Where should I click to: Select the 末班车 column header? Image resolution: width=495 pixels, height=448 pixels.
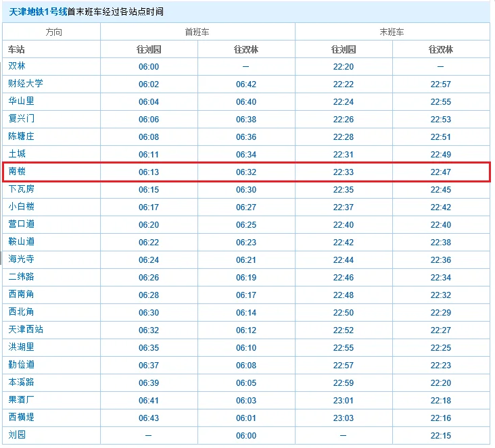pyautogui.click(x=392, y=32)
